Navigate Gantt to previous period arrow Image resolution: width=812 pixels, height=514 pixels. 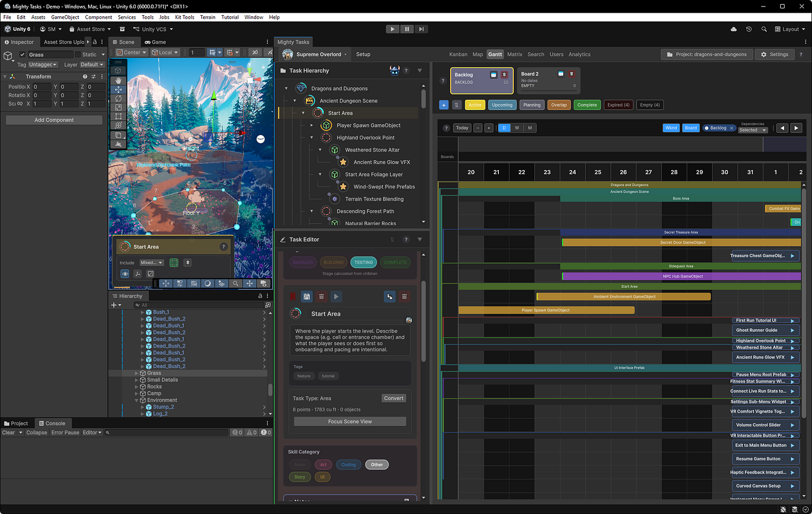click(782, 128)
